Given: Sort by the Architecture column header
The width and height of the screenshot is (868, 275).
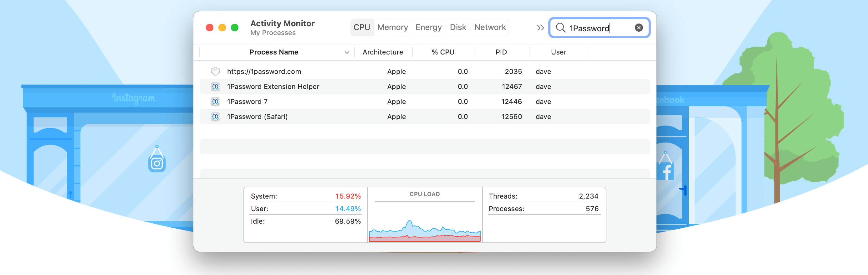Looking at the screenshot, I should click(x=383, y=52).
